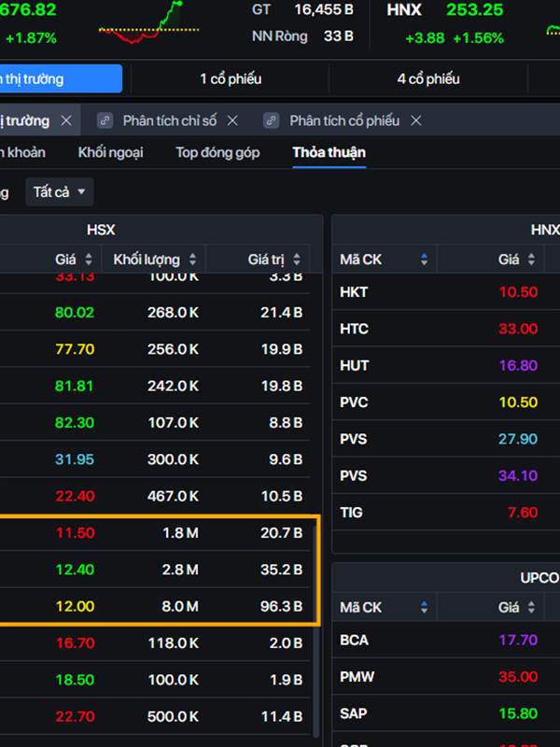Click the 1 cổ phiếu layout button
The width and height of the screenshot is (560, 747).
[231, 79]
